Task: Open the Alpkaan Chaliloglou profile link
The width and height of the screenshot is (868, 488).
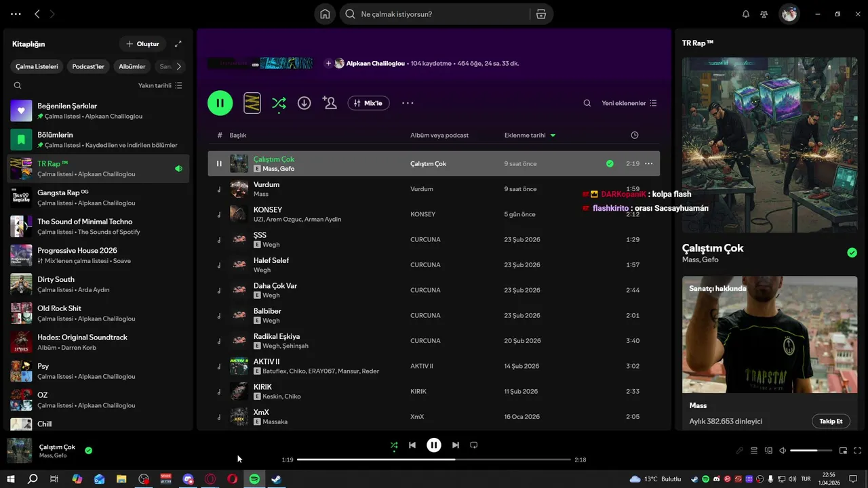Action: click(376, 63)
